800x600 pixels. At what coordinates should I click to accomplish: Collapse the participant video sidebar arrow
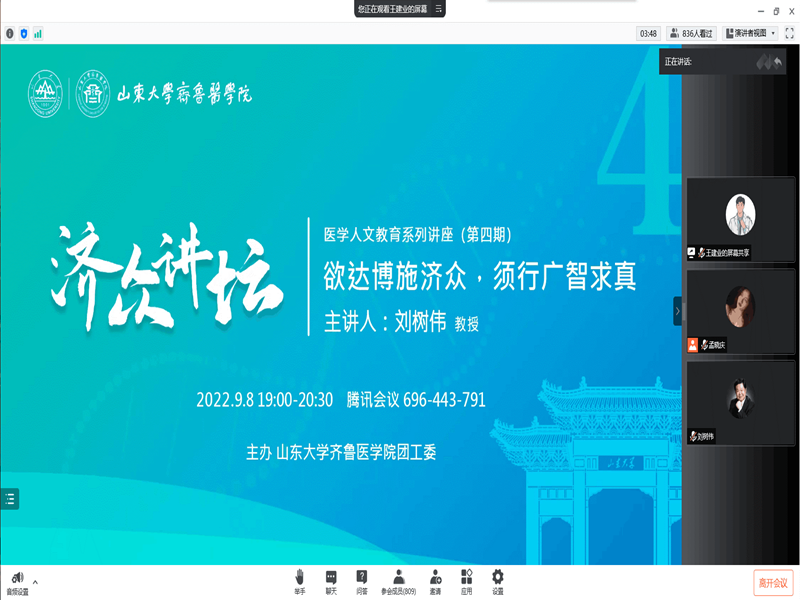coord(677,311)
